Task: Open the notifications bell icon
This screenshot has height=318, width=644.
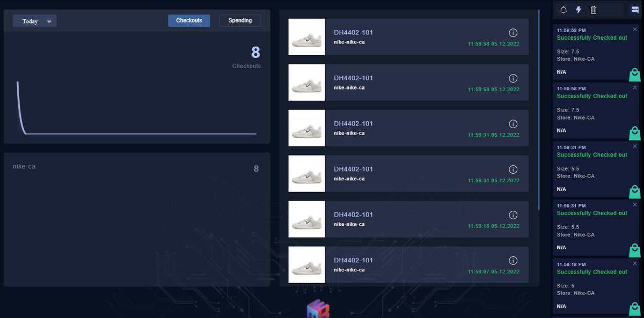Action: tap(564, 9)
